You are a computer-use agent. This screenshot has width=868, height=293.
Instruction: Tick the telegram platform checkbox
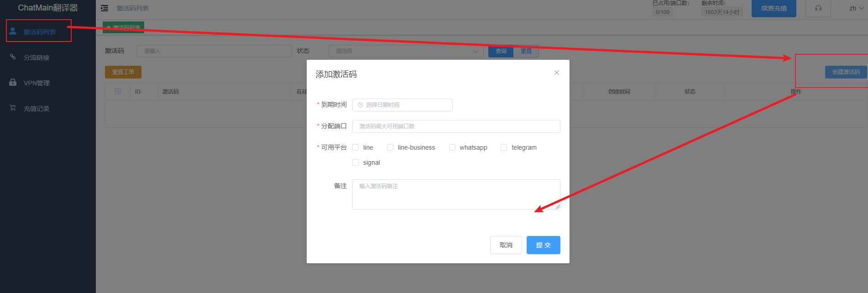coord(504,147)
